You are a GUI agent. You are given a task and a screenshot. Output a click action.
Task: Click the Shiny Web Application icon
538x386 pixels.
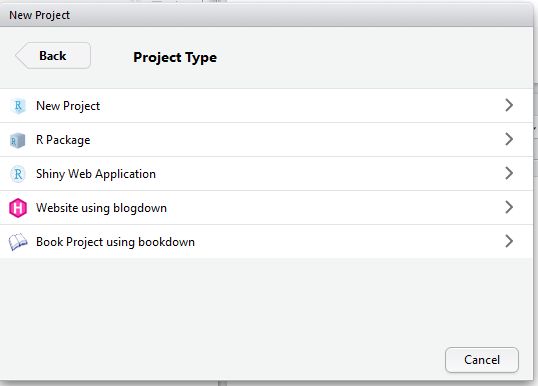coord(18,174)
